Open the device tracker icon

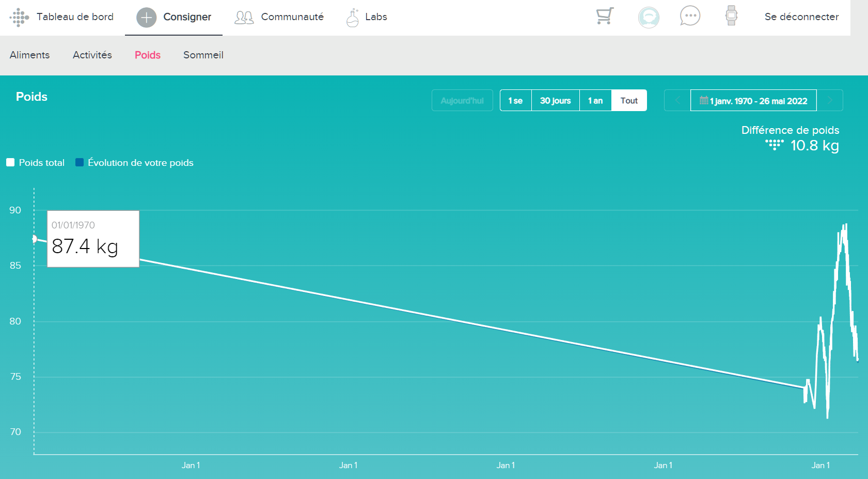pos(731,16)
